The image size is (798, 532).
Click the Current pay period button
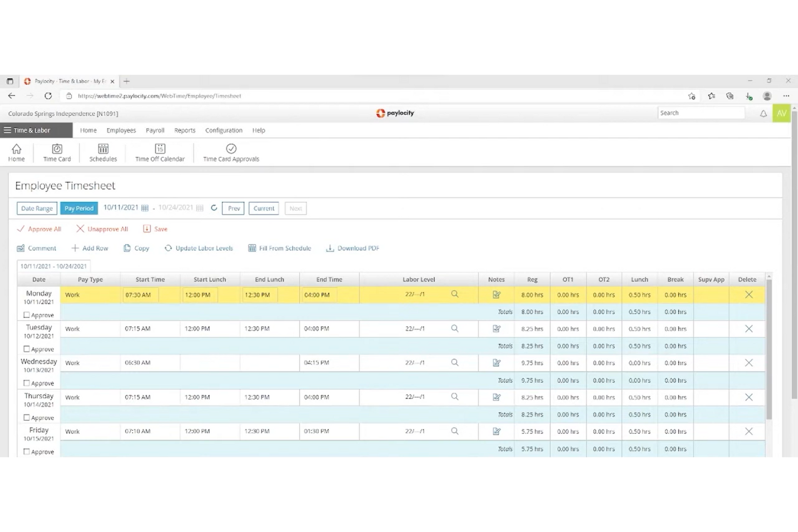point(264,208)
